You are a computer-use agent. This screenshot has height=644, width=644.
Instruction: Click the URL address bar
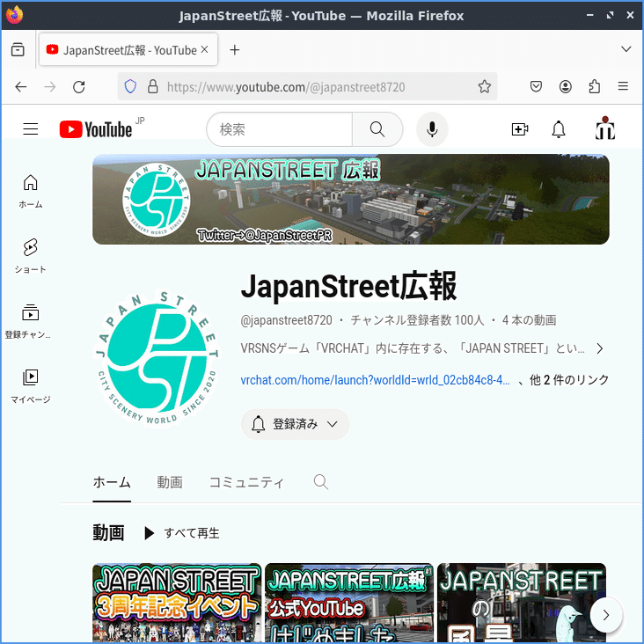[x=307, y=87]
